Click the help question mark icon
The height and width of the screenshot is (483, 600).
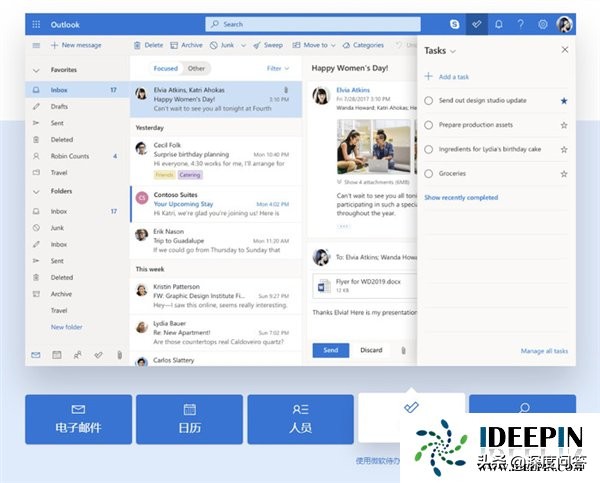click(520, 24)
